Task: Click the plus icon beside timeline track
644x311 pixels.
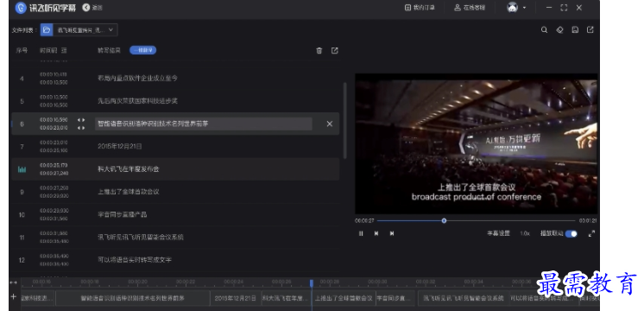Action: (14, 296)
